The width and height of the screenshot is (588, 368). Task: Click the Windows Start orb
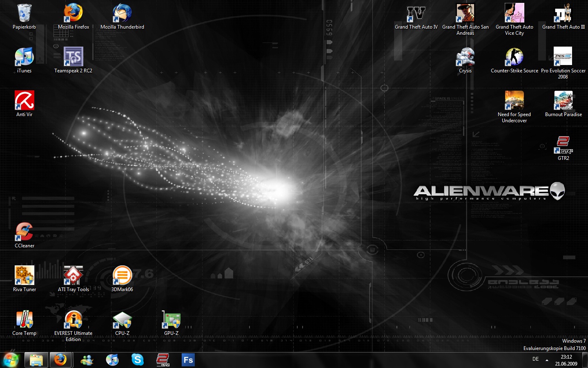pos(10,360)
